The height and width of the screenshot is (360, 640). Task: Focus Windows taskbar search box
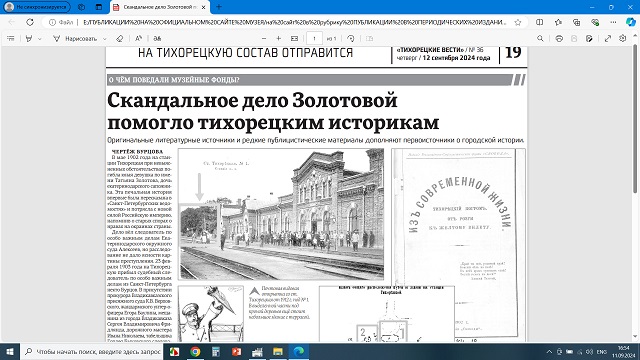click(x=91, y=351)
